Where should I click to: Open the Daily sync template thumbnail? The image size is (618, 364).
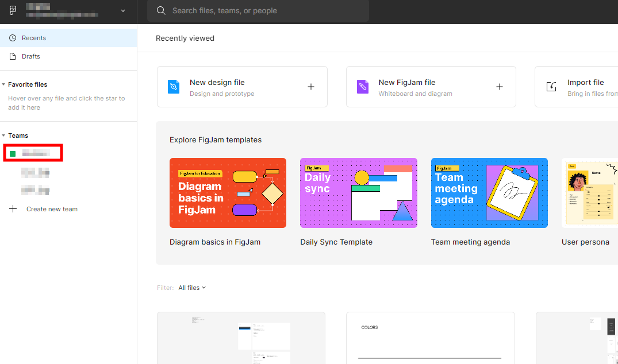[x=359, y=193]
